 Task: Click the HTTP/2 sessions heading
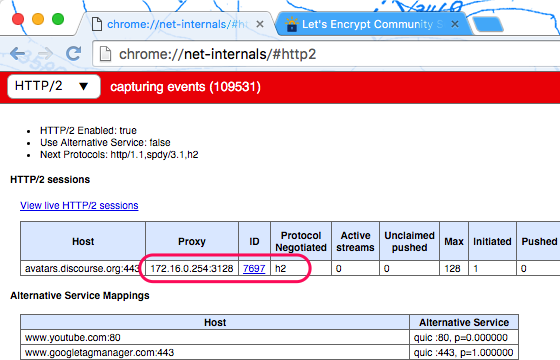[x=50, y=179]
